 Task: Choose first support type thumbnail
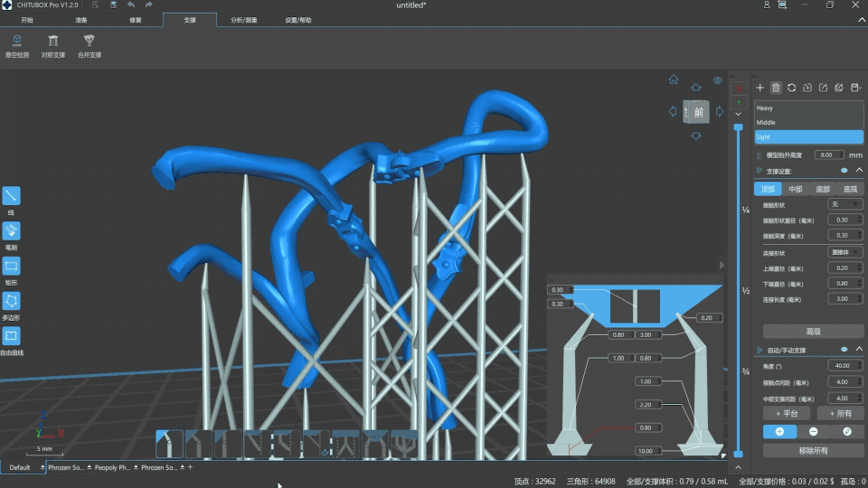pyautogui.click(x=169, y=444)
